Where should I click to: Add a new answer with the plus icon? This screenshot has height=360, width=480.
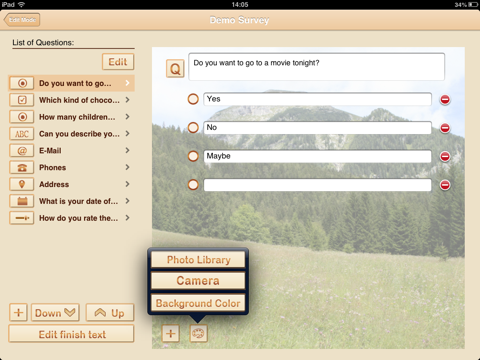(x=171, y=333)
